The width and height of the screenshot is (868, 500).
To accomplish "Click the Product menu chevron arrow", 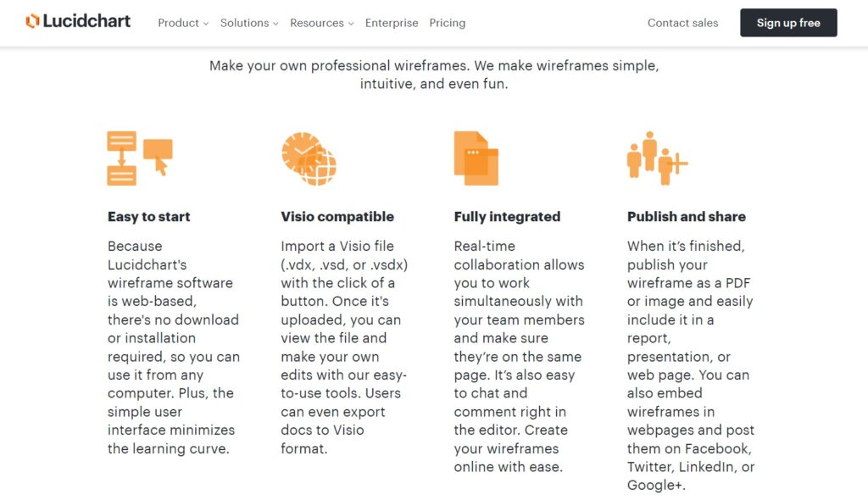I will pyautogui.click(x=206, y=24).
